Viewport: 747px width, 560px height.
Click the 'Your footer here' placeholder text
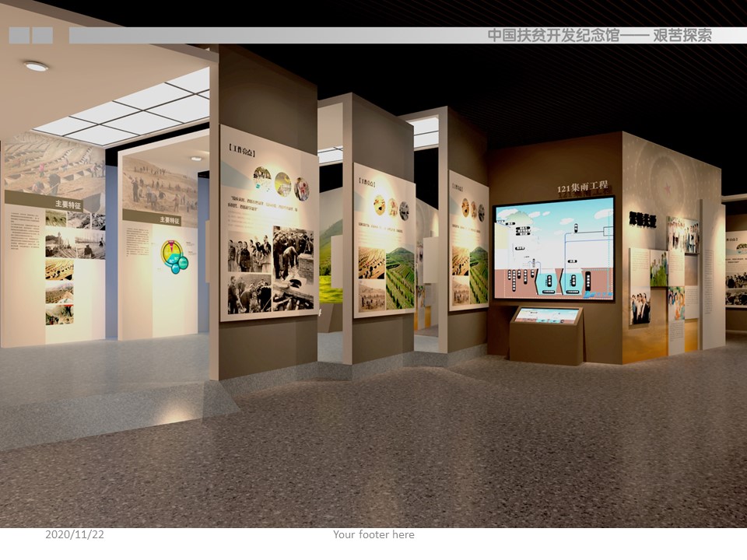(x=373, y=534)
